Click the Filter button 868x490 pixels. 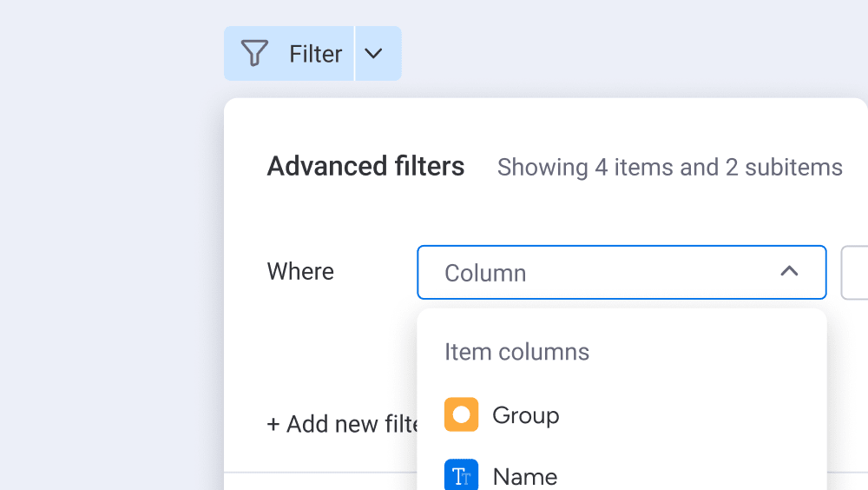(x=289, y=54)
